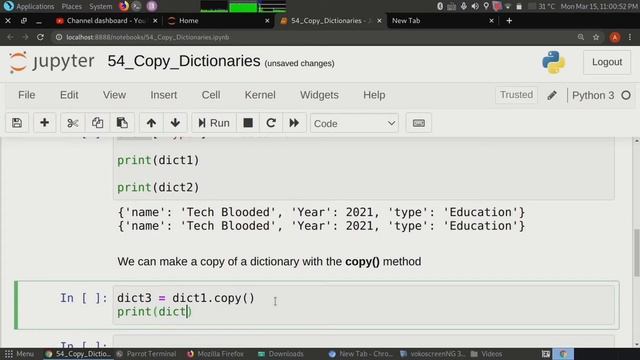Switch to Channel dashboard browser tab

106,20
